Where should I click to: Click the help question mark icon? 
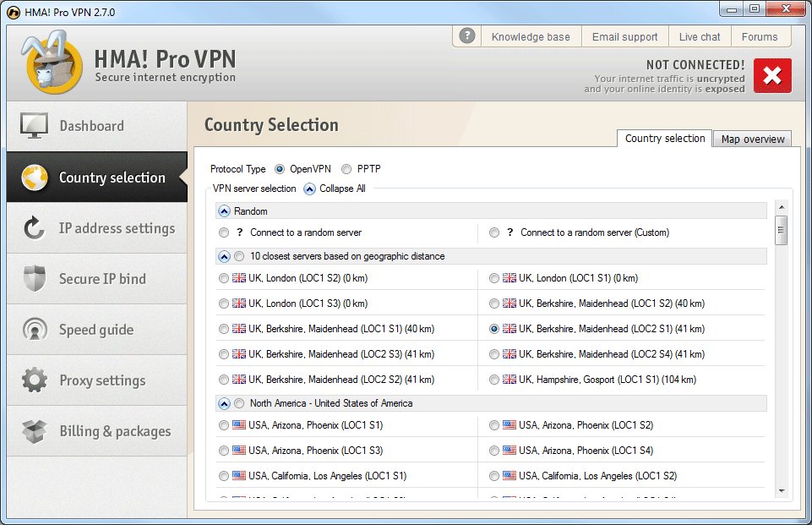[x=467, y=36]
